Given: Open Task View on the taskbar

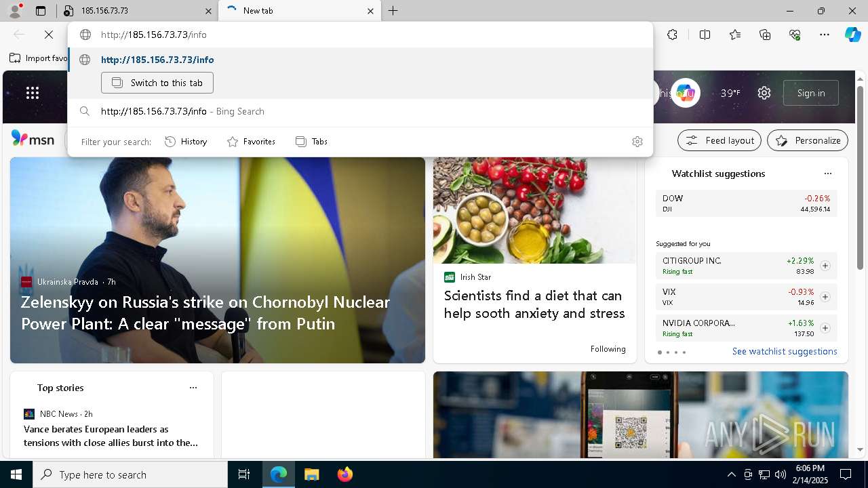Looking at the screenshot, I should (x=244, y=474).
